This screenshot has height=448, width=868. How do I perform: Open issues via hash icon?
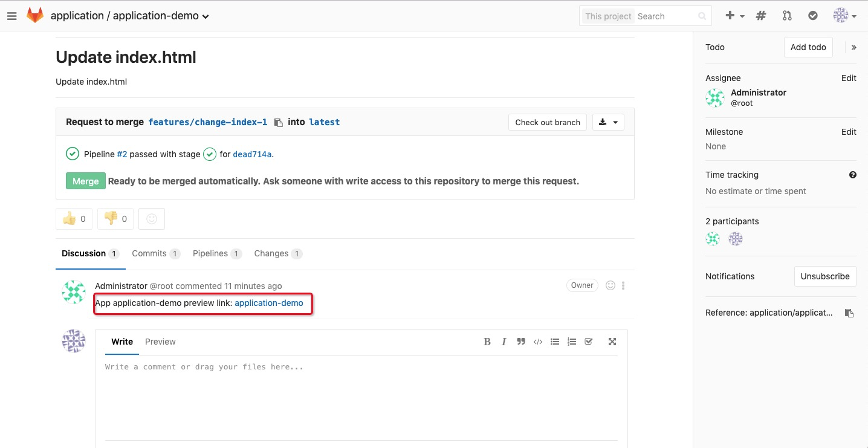pyautogui.click(x=761, y=16)
